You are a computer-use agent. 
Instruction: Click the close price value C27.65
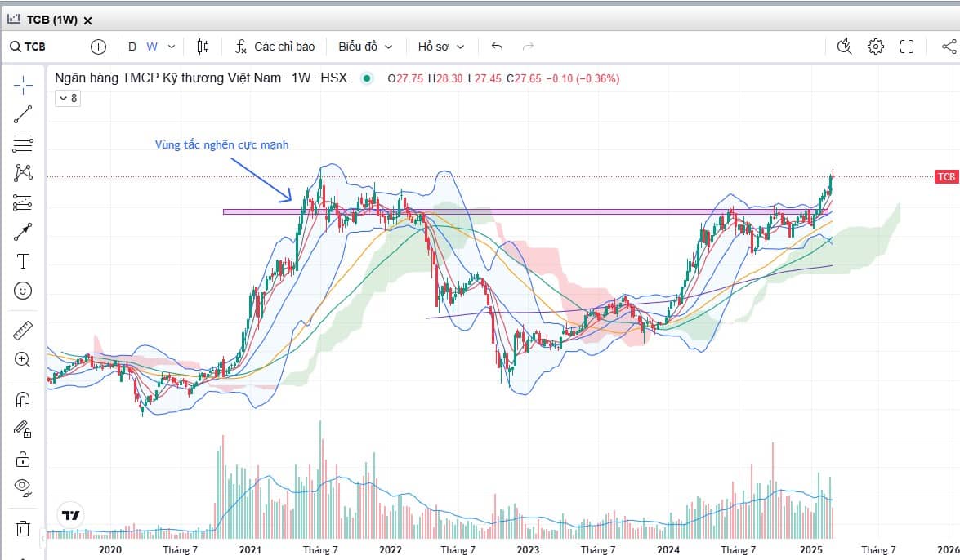pos(524,79)
